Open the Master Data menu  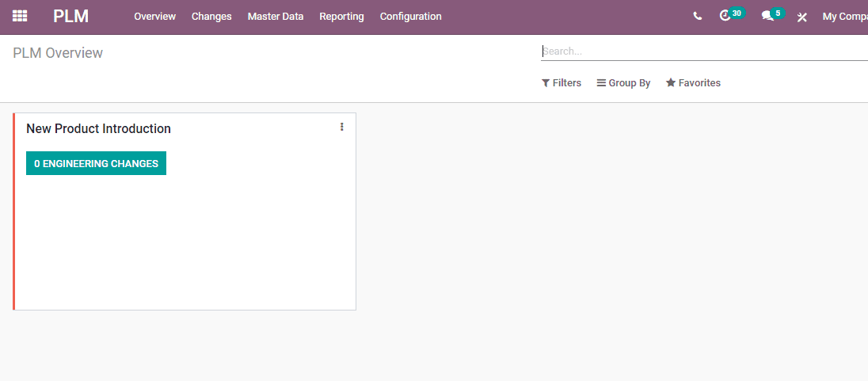(276, 17)
